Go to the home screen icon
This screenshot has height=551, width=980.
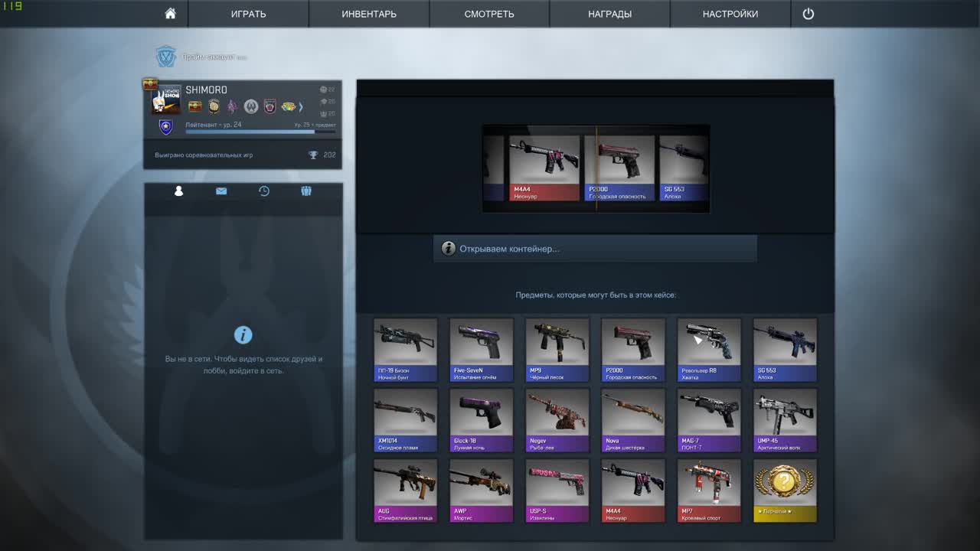170,14
